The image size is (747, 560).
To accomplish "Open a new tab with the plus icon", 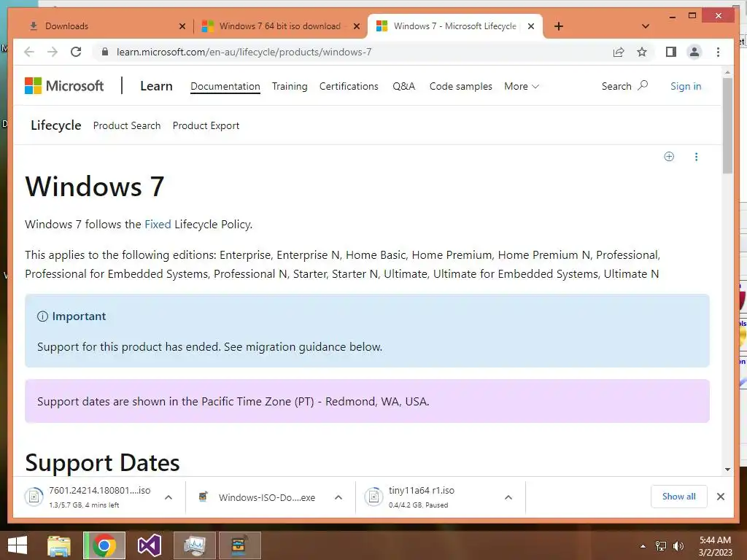I will pos(558,26).
